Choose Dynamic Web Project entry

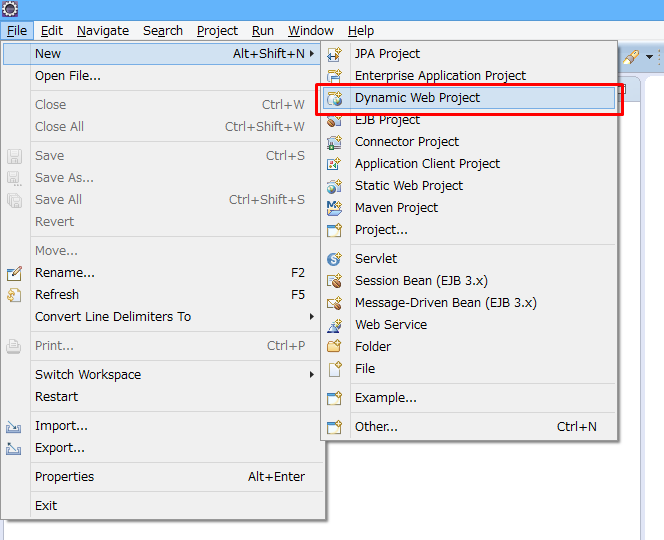(x=469, y=98)
